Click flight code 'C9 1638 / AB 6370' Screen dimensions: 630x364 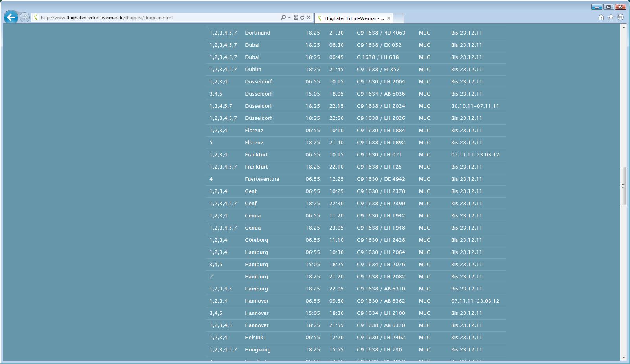coord(381,325)
